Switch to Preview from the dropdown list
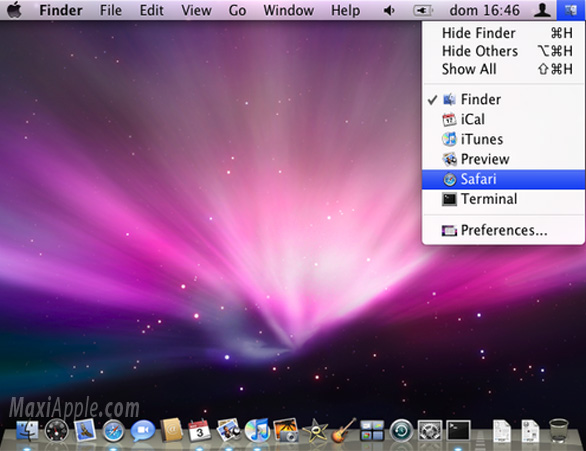 click(503, 159)
